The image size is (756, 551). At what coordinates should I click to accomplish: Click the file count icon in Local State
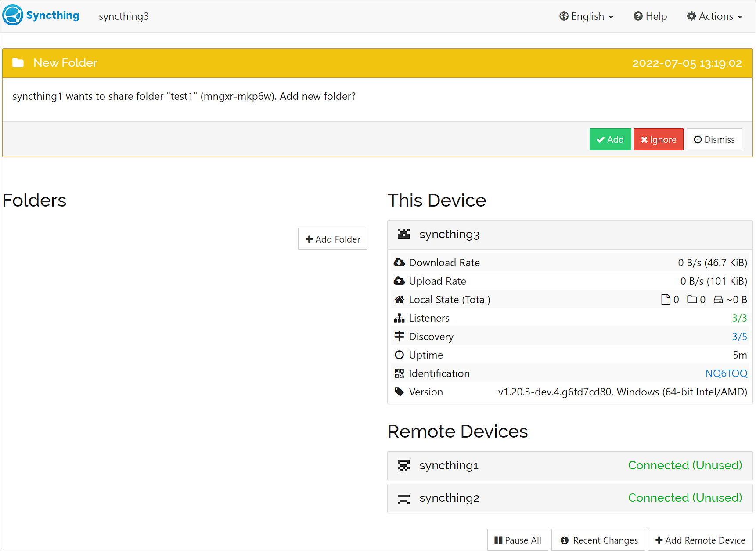click(x=666, y=300)
